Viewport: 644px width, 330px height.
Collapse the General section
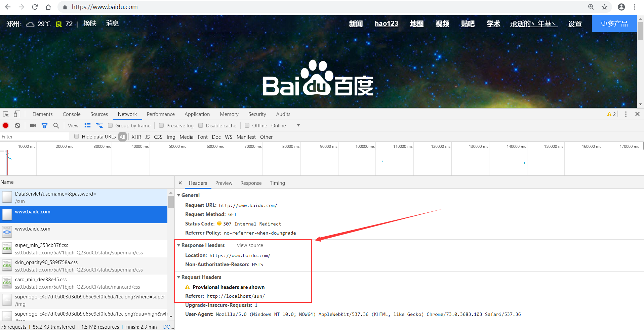tap(179, 195)
